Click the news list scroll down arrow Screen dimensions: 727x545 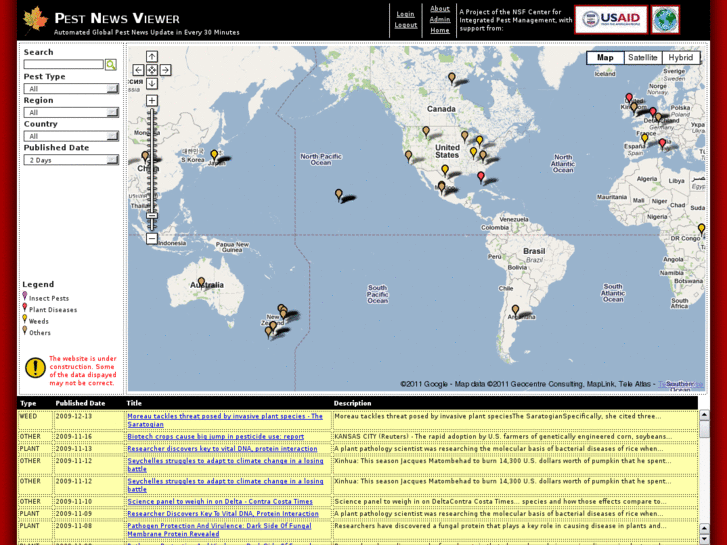coord(704,539)
